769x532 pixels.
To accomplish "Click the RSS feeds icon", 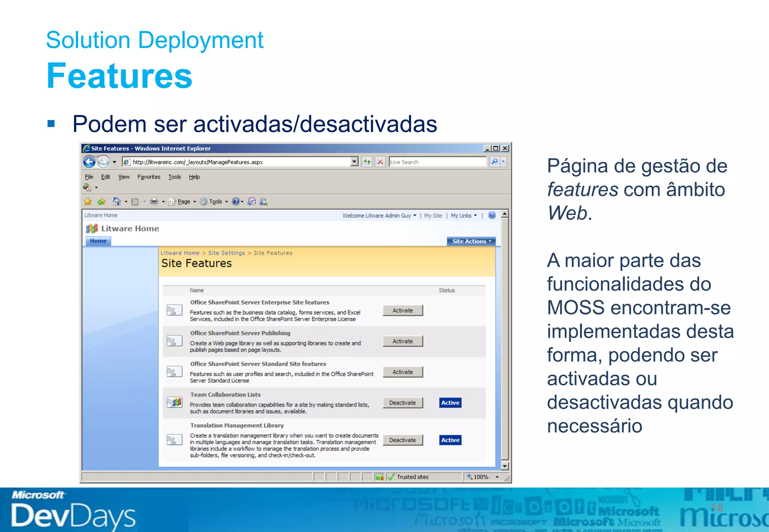I will point(135,202).
